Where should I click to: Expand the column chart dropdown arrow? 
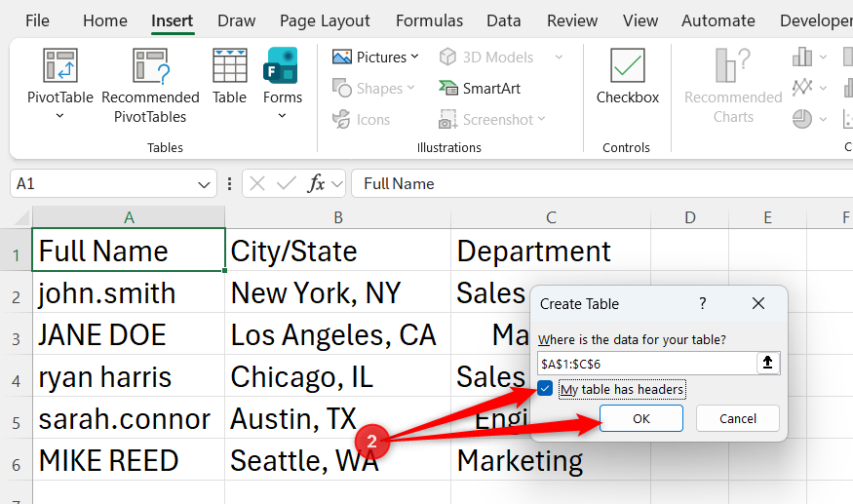point(823,57)
